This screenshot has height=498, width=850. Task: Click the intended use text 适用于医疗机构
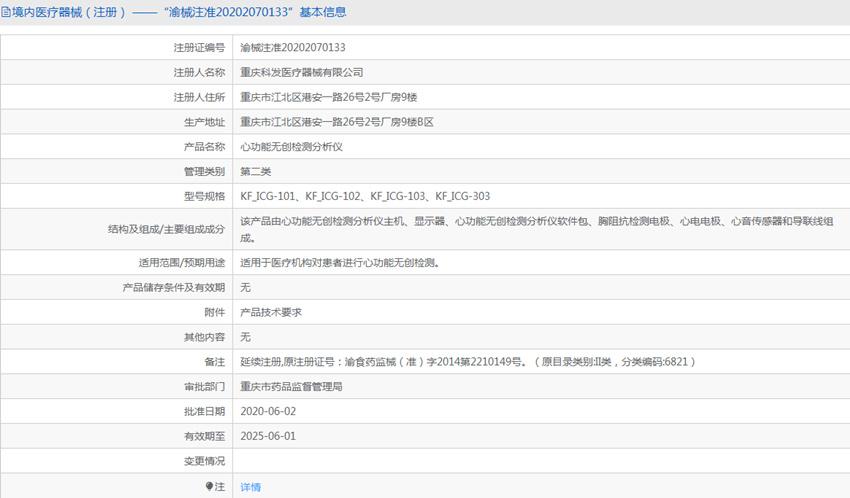[339, 263]
